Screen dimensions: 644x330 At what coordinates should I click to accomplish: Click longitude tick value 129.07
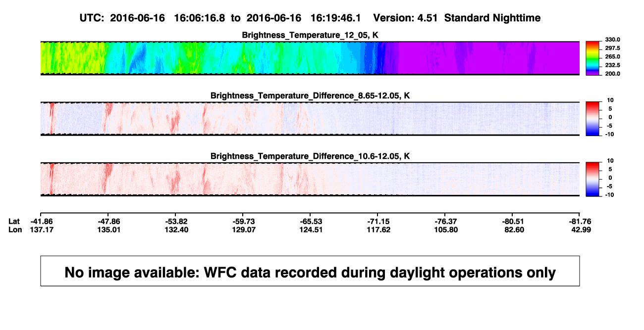coord(243,230)
